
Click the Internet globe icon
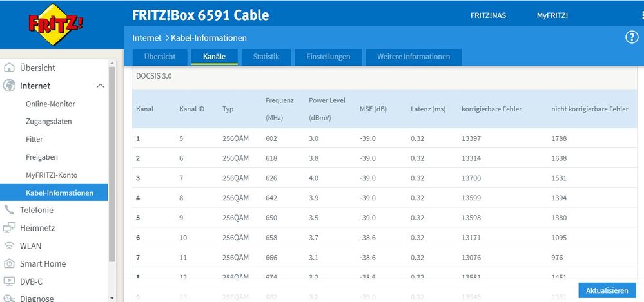pos(9,86)
